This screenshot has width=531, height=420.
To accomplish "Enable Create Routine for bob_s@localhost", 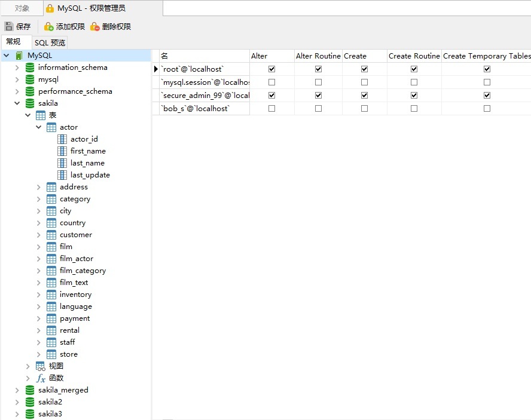I will pyautogui.click(x=414, y=109).
